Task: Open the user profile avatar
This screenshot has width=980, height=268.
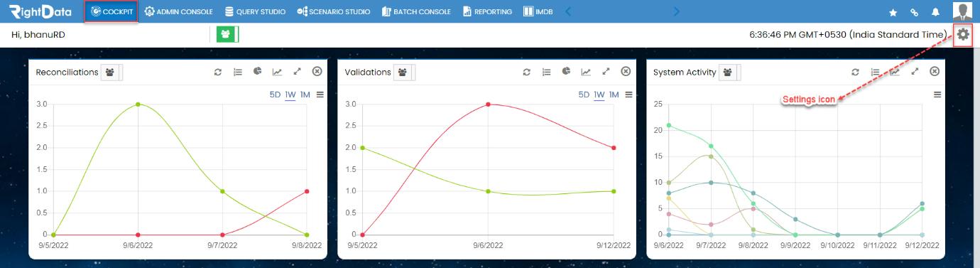Action: 962,11
